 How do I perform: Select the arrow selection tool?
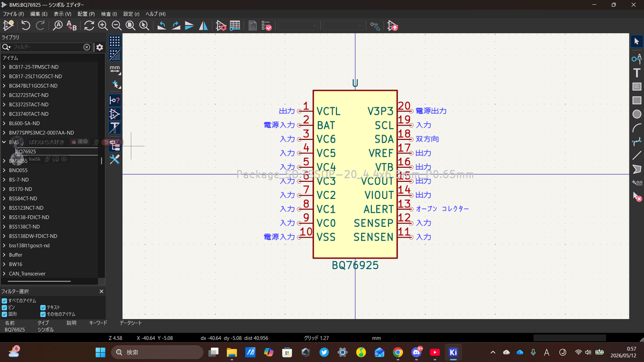(x=636, y=42)
